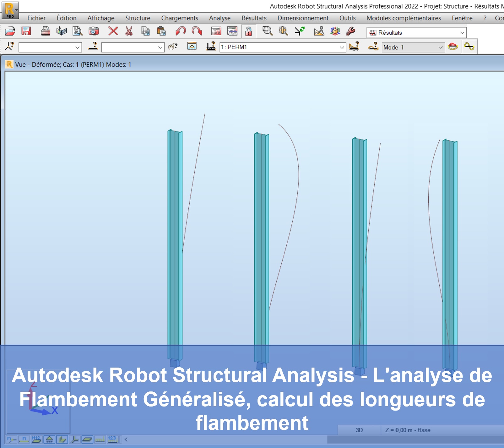The image size is (504, 448).
Task: Toggle supports display in bottom status bar
Action: [x=49, y=440]
